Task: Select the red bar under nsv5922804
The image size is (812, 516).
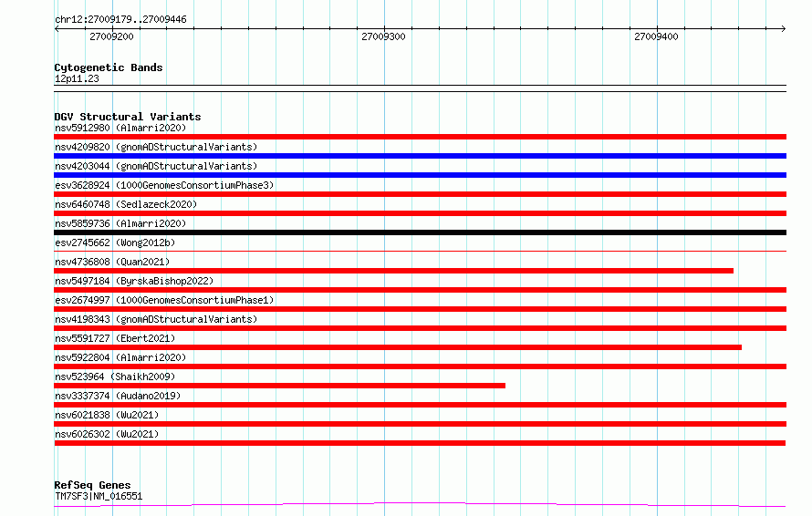Action: pos(420,366)
